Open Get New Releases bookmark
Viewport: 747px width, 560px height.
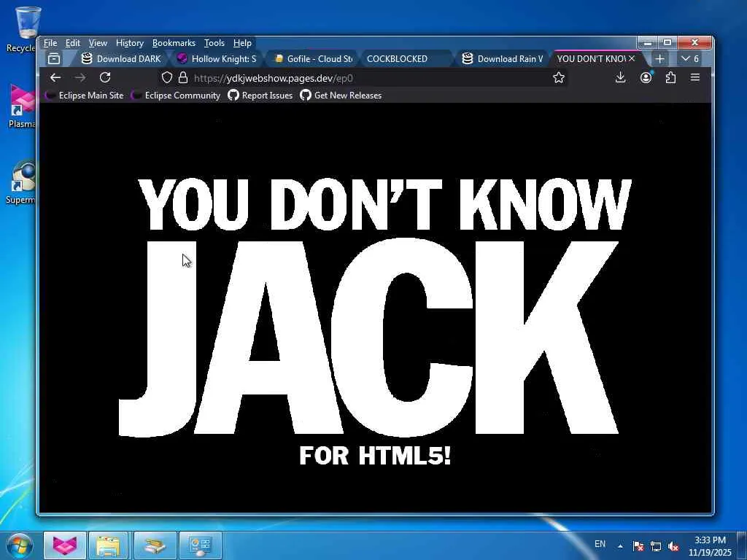point(341,96)
